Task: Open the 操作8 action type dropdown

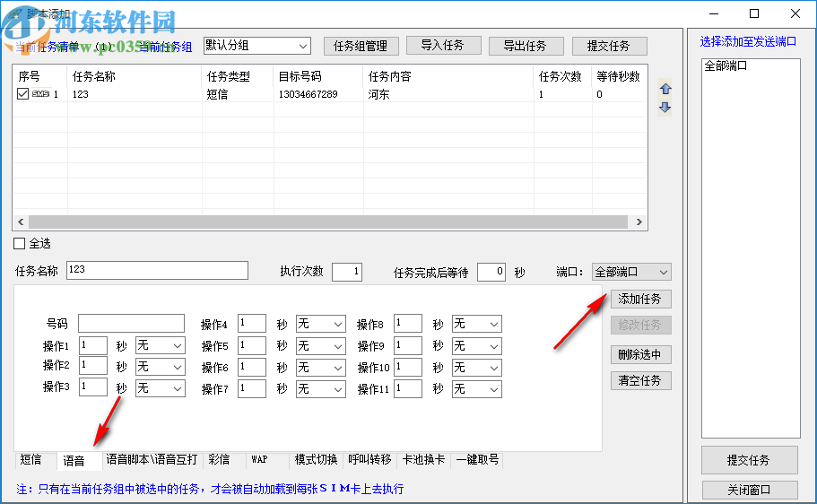Action: pyautogui.click(x=477, y=324)
